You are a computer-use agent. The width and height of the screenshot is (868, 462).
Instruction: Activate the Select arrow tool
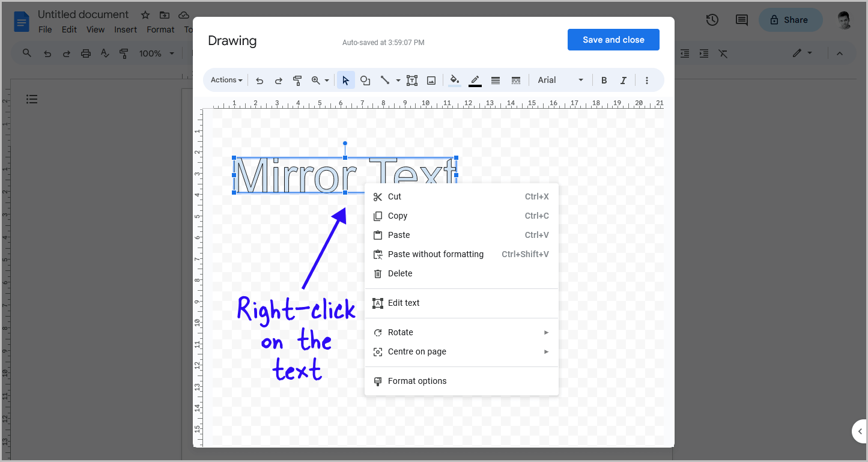point(346,80)
